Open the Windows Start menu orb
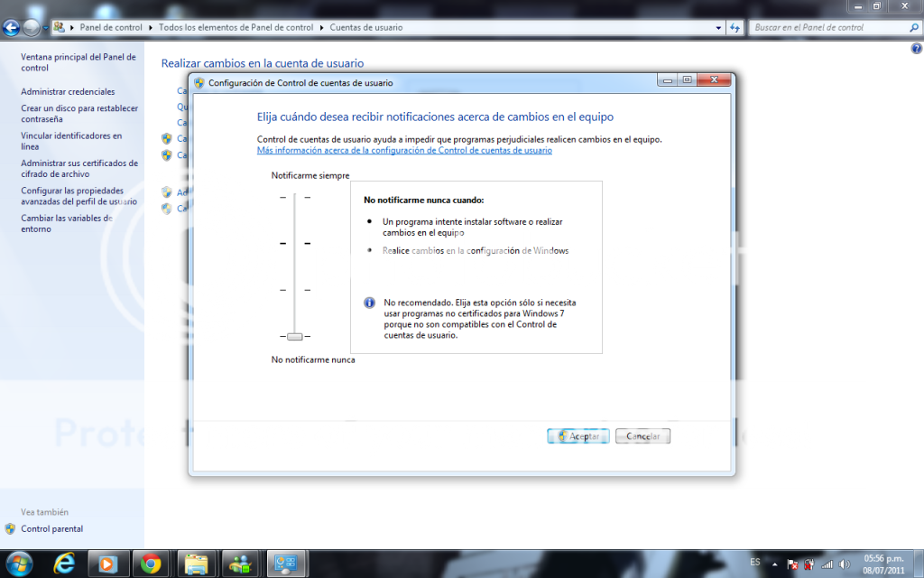This screenshot has height=578, width=924. pos(19,564)
